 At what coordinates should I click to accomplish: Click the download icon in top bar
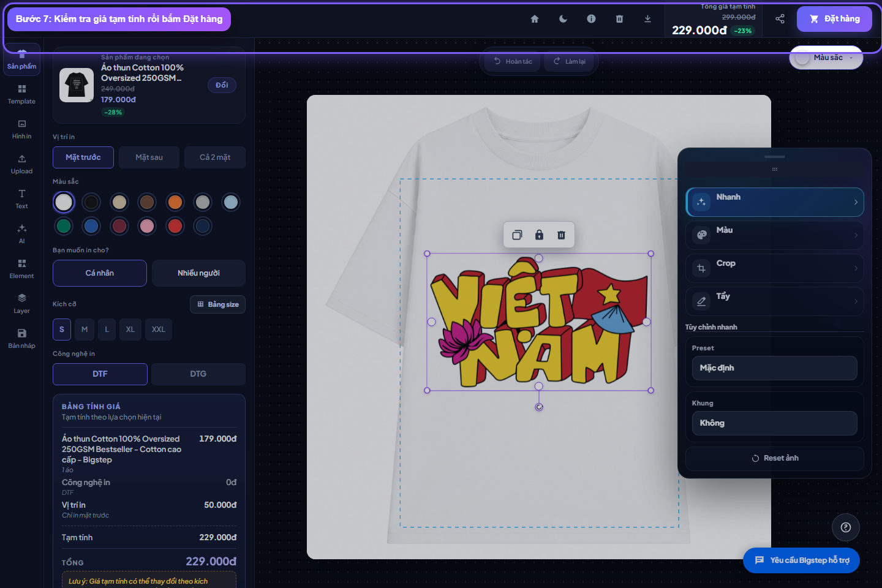pos(647,19)
